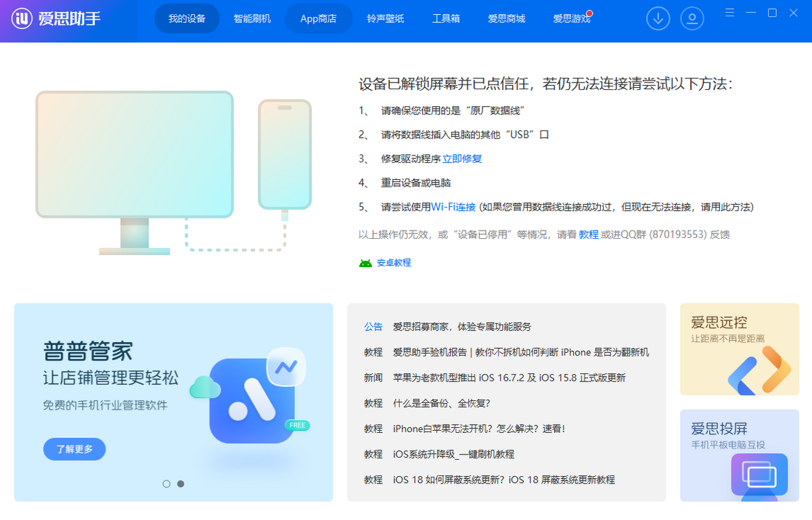Click the green Android robot icon
Screen dimensions: 812x520
tap(365, 262)
